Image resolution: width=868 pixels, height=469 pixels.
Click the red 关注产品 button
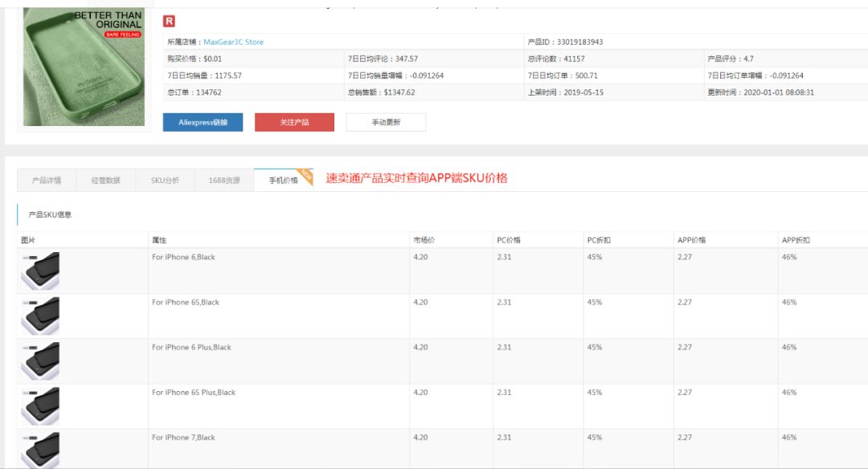pos(294,122)
